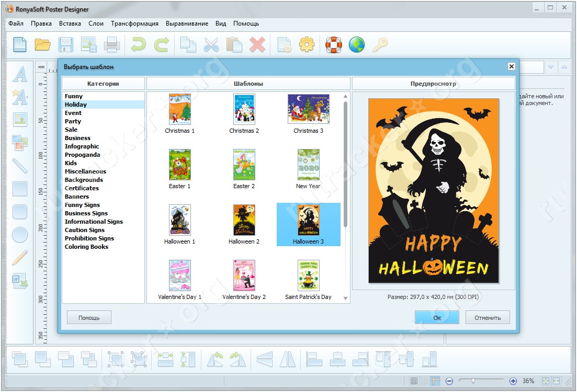Open the Файл menu

[16, 24]
